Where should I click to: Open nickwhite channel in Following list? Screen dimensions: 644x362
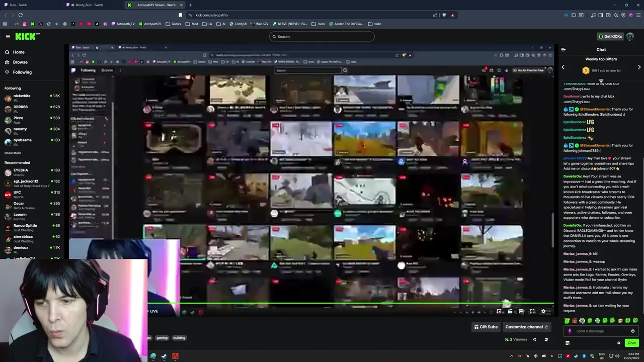(x=32, y=98)
